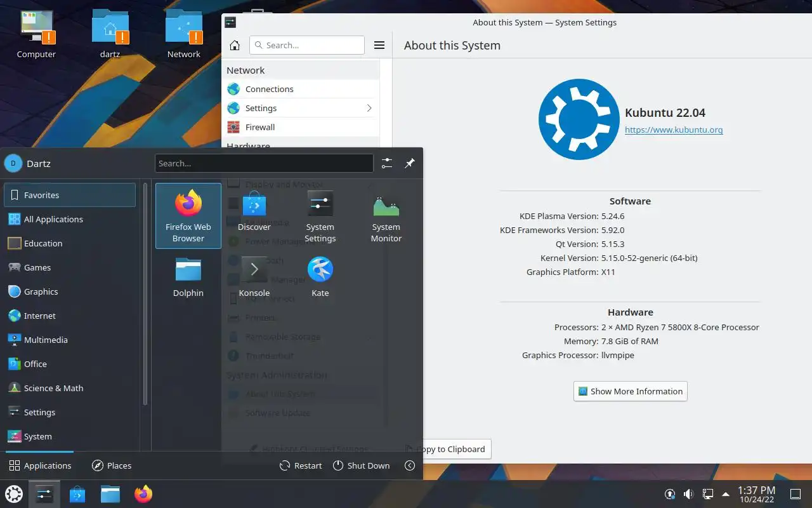Open Firewall settings entry

pos(301,127)
